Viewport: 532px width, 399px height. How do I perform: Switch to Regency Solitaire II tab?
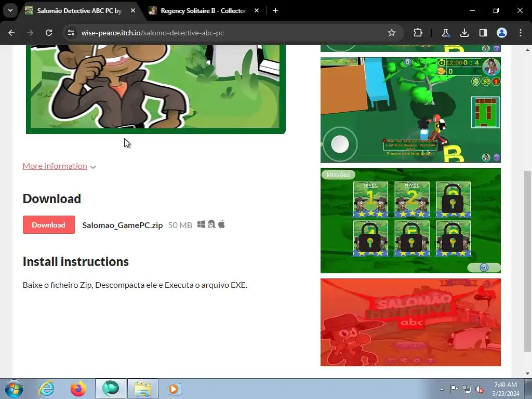(x=203, y=11)
